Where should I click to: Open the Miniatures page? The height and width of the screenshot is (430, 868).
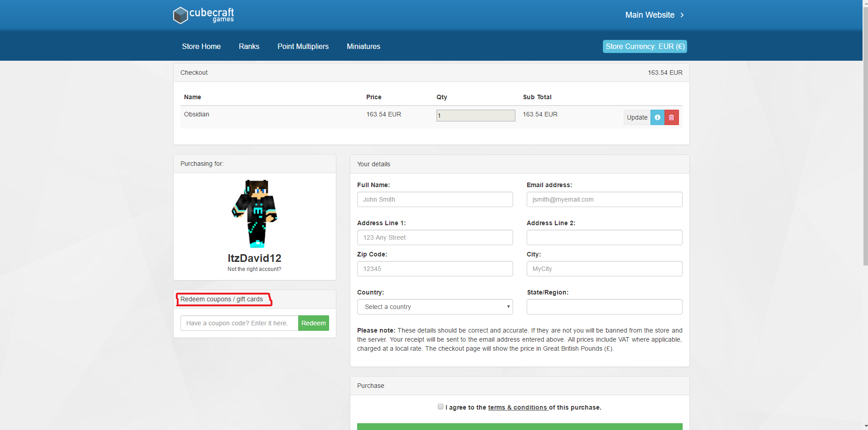coord(364,46)
